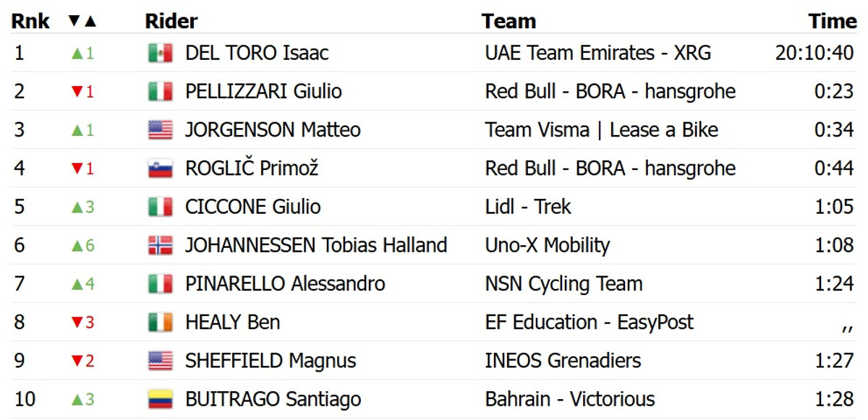Click the green up-6 position change indicator

click(x=82, y=246)
